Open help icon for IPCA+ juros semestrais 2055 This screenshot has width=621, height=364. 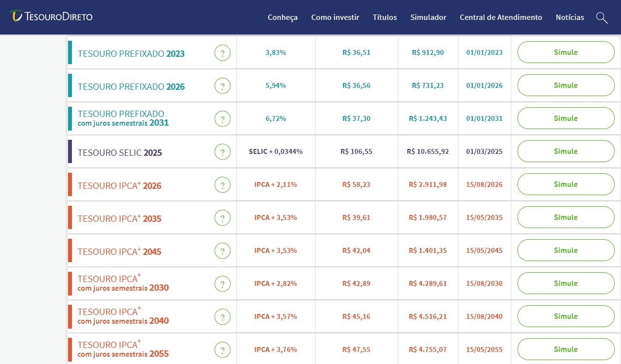[x=223, y=350]
